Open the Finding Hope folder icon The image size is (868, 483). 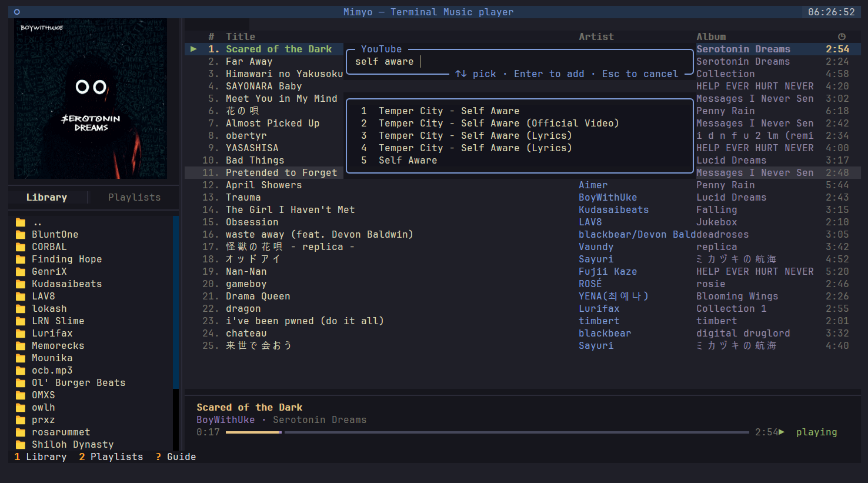21,259
